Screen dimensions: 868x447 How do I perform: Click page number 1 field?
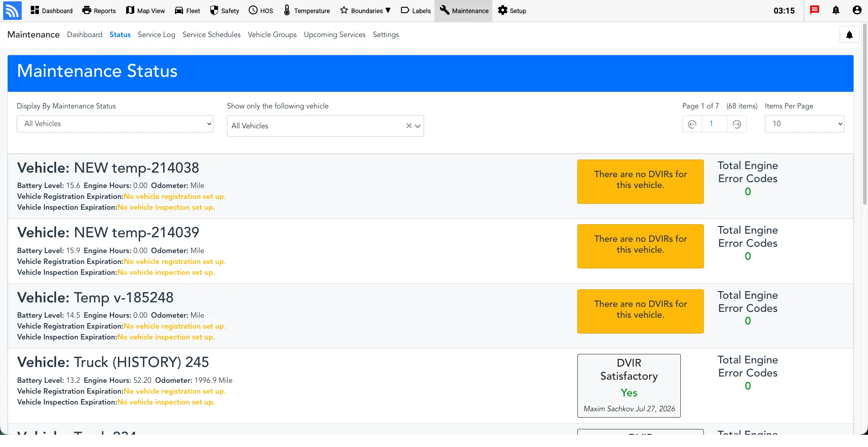tap(714, 124)
